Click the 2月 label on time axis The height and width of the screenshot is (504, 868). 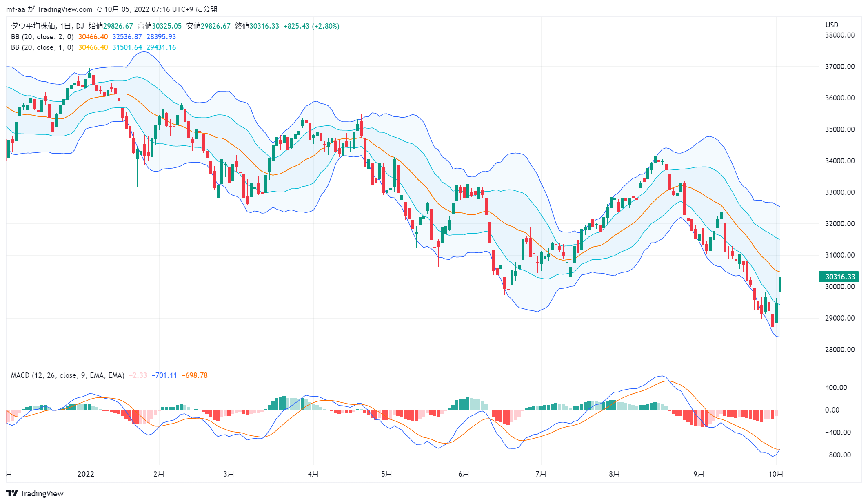click(159, 474)
